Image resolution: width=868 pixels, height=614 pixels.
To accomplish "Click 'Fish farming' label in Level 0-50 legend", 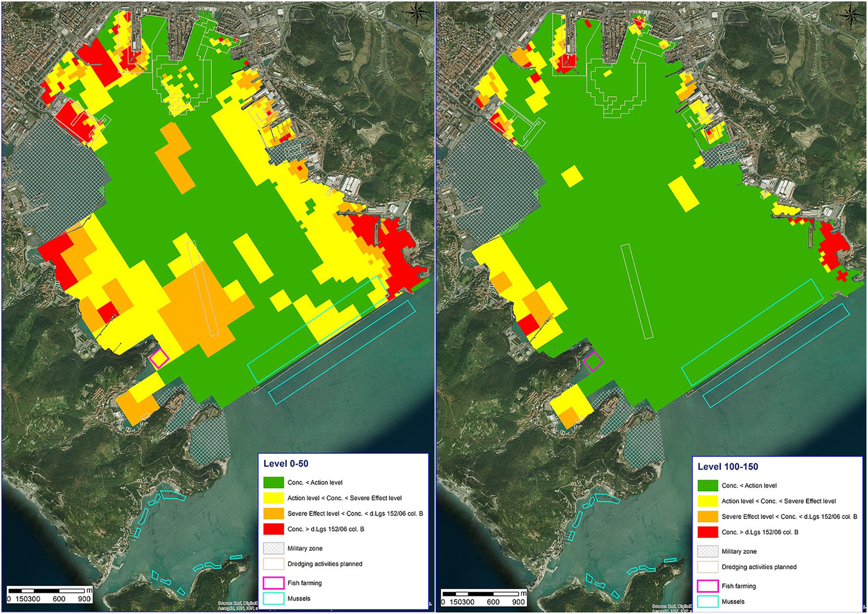I will point(304,583).
